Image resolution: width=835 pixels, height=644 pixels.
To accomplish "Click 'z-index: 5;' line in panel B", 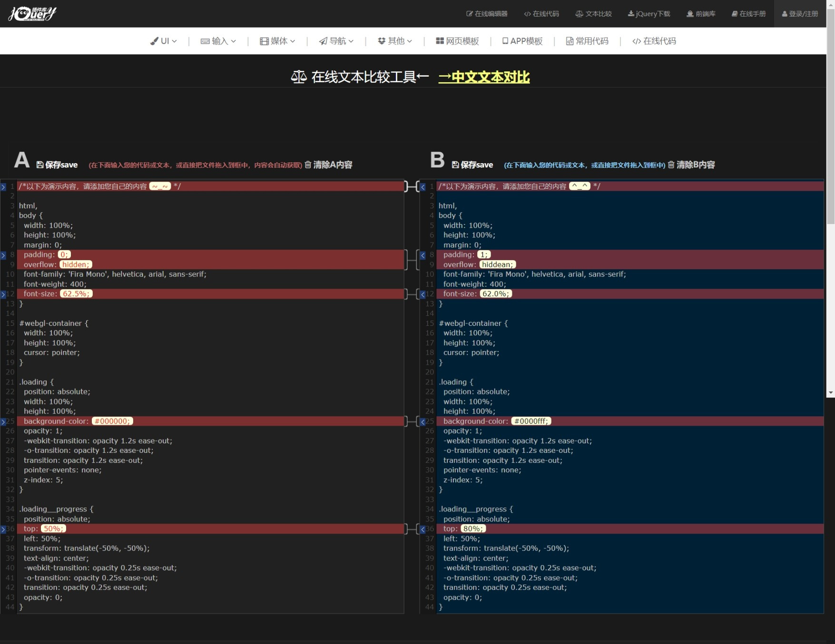I will point(463,480).
